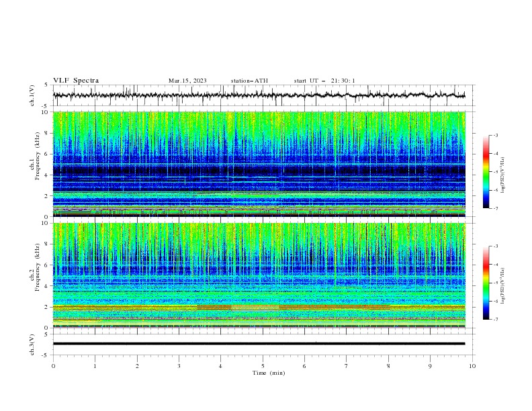
Task: Click the time axis tick label "0"
Action: pyautogui.click(x=53, y=366)
